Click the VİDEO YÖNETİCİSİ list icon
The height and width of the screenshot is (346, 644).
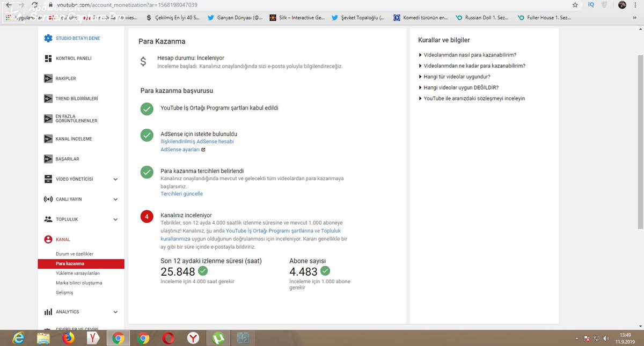[48, 179]
